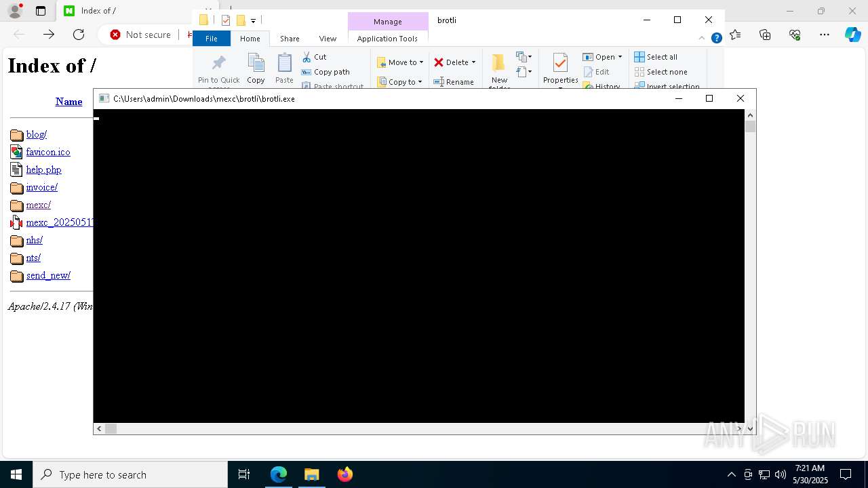Sort listing by Name column link
868x488 pixels.
(68, 102)
